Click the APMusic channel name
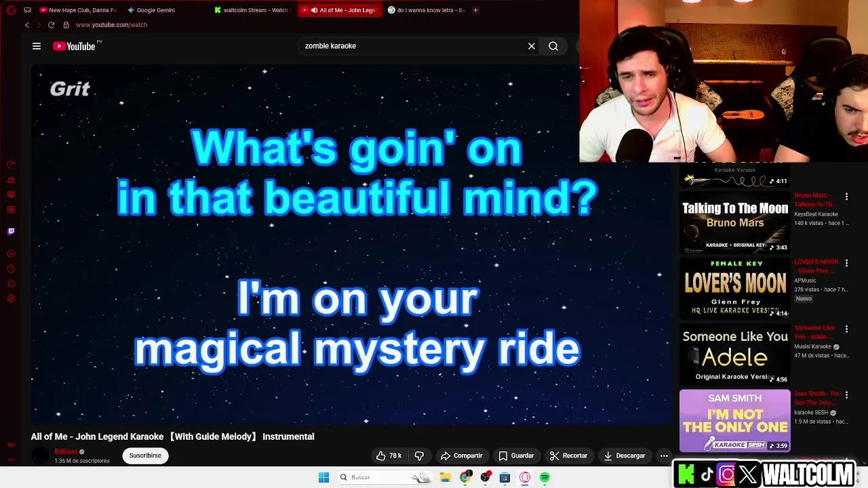The width and height of the screenshot is (868, 488). [x=805, y=281]
